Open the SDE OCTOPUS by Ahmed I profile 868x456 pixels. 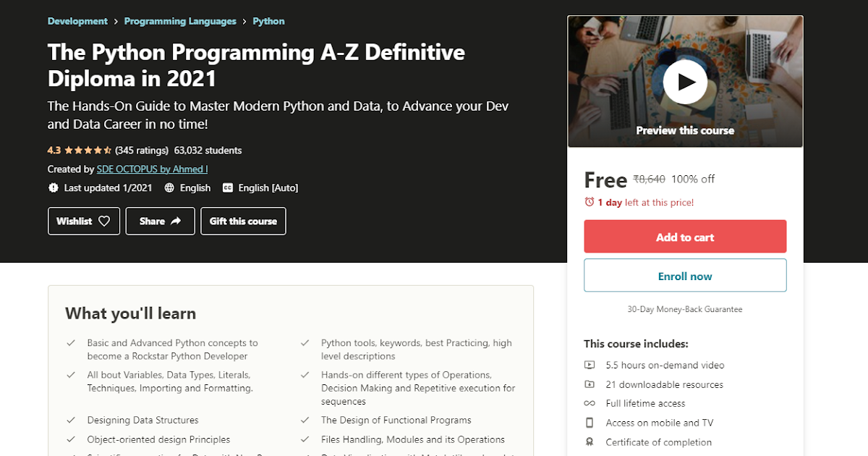[x=152, y=169]
